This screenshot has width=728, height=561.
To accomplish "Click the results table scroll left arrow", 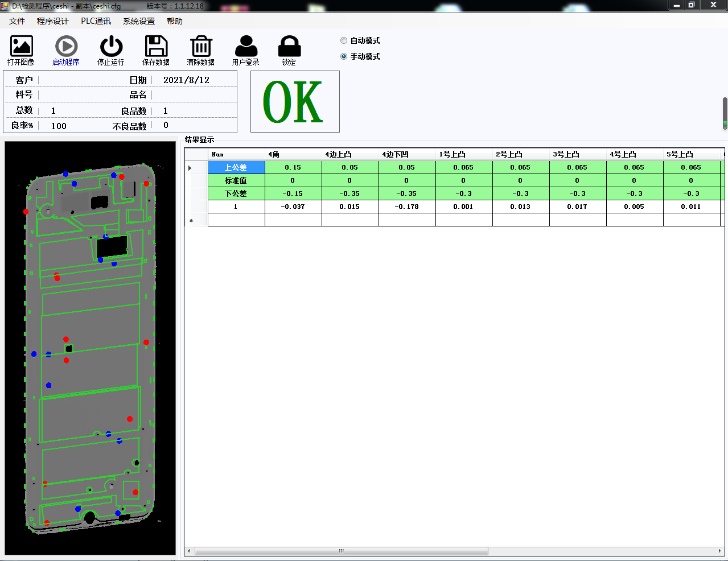I will coord(190,551).
